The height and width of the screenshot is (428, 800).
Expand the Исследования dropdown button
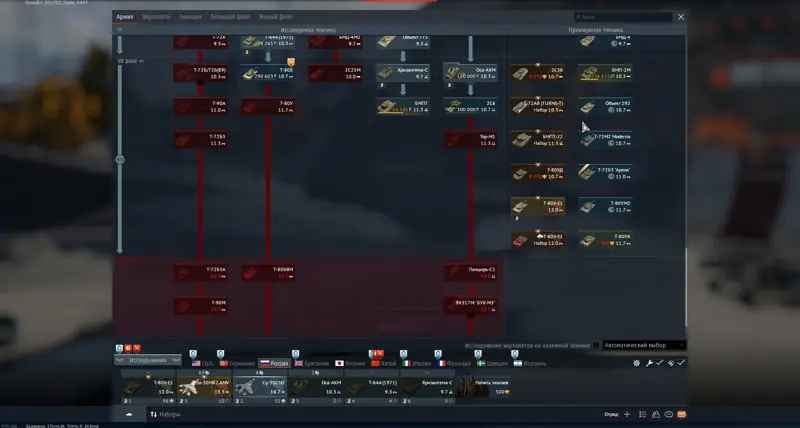point(147,360)
